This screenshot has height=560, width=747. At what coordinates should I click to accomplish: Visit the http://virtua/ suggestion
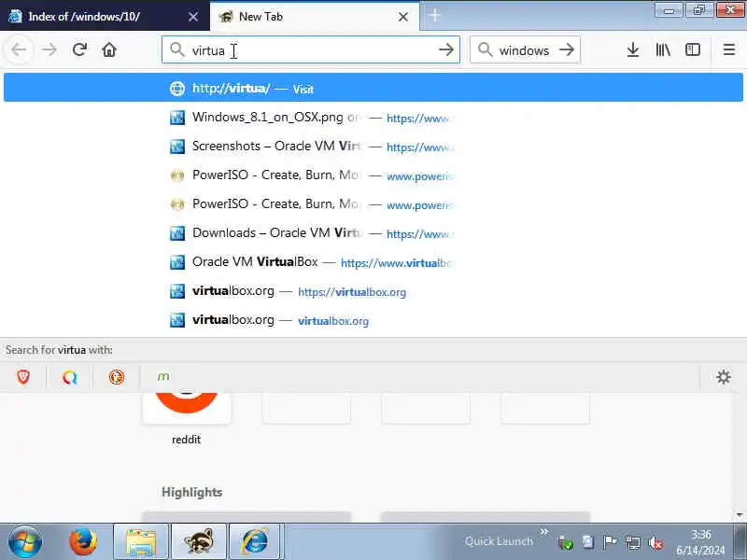(373, 88)
